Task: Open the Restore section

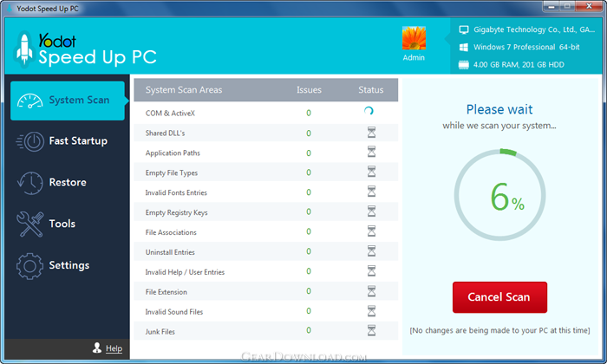Action: tap(68, 183)
